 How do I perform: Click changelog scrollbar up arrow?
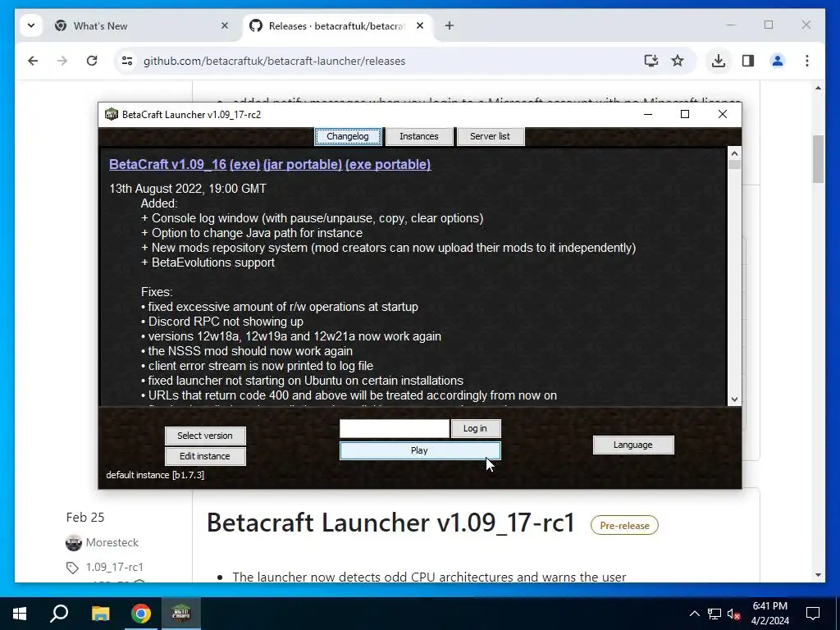(x=734, y=153)
